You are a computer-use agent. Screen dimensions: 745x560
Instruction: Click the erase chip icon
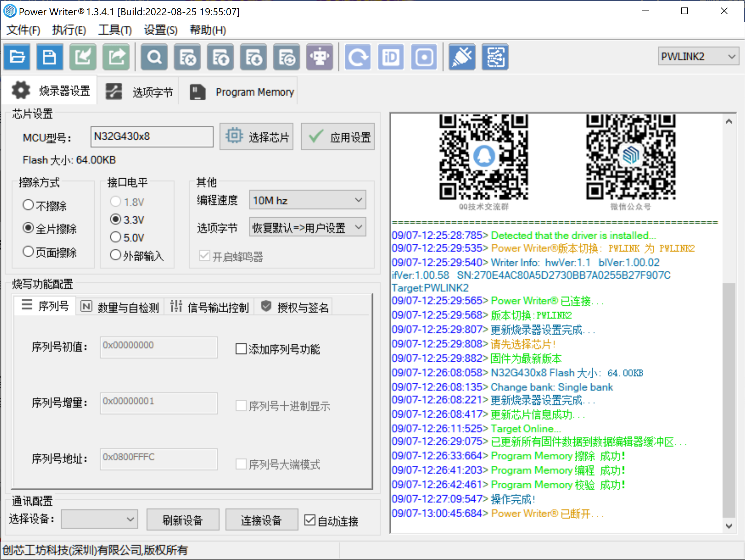tap(187, 57)
